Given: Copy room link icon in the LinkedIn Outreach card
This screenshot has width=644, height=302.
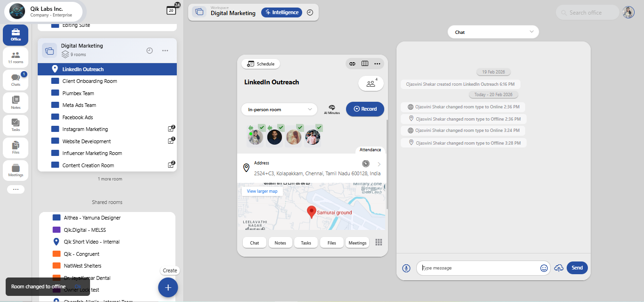Looking at the screenshot, I should [x=352, y=64].
